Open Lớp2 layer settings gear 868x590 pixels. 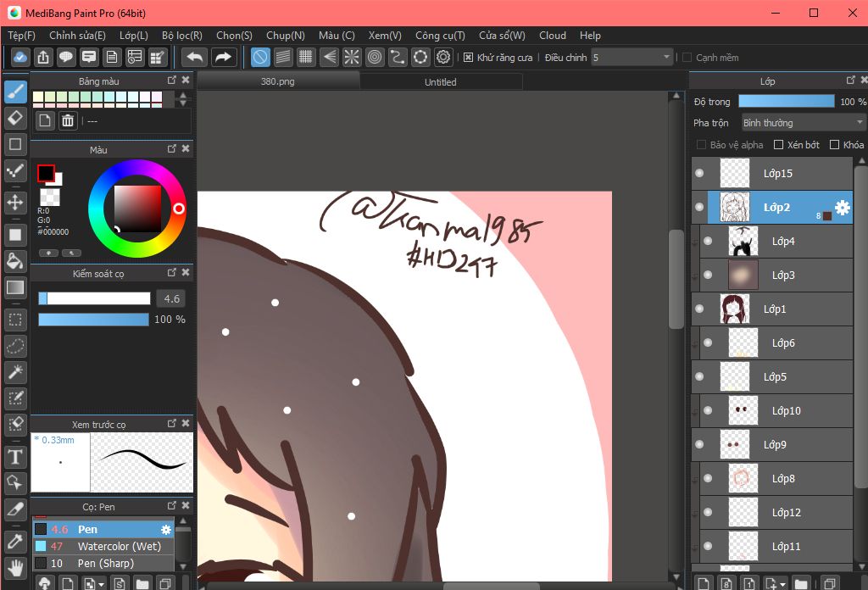click(843, 208)
